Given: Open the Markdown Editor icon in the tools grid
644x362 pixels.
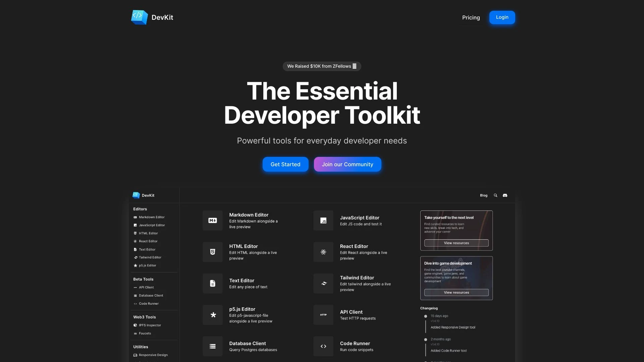Looking at the screenshot, I should click(x=212, y=221).
